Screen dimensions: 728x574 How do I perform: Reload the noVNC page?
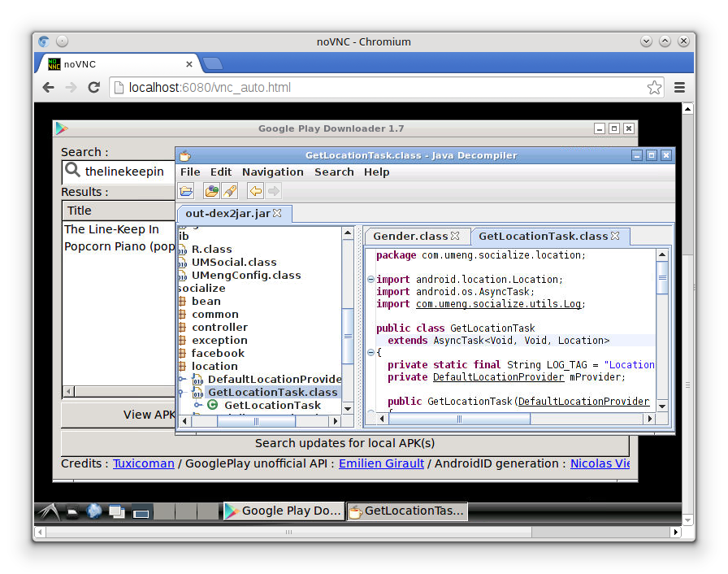click(x=94, y=87)
